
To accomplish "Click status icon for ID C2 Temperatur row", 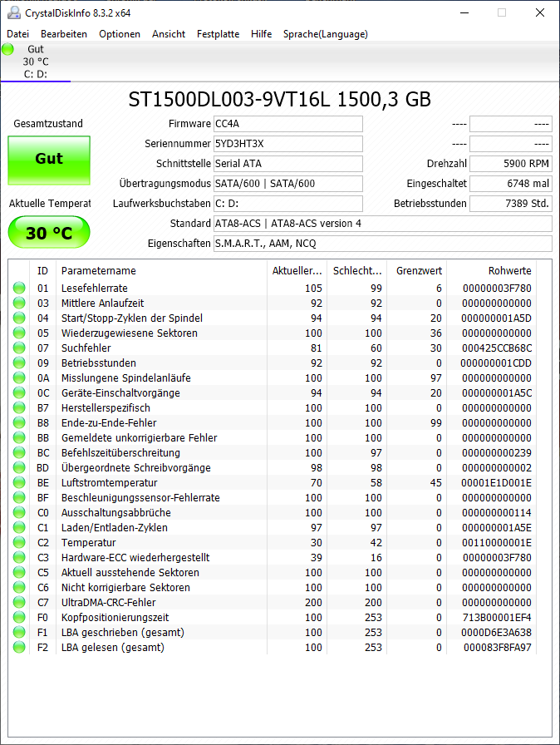I will click(x=19, y=542).
